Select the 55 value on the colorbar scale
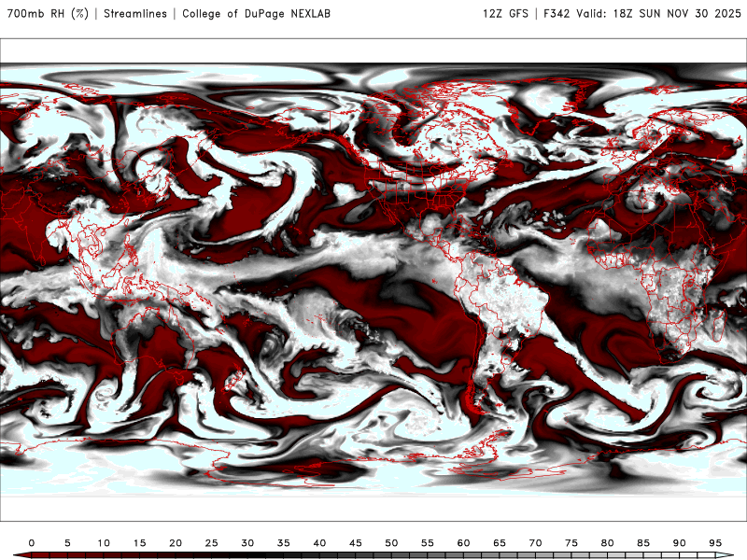Image resolution: width=747 pixels, height=560 pixels. [428, 543]
